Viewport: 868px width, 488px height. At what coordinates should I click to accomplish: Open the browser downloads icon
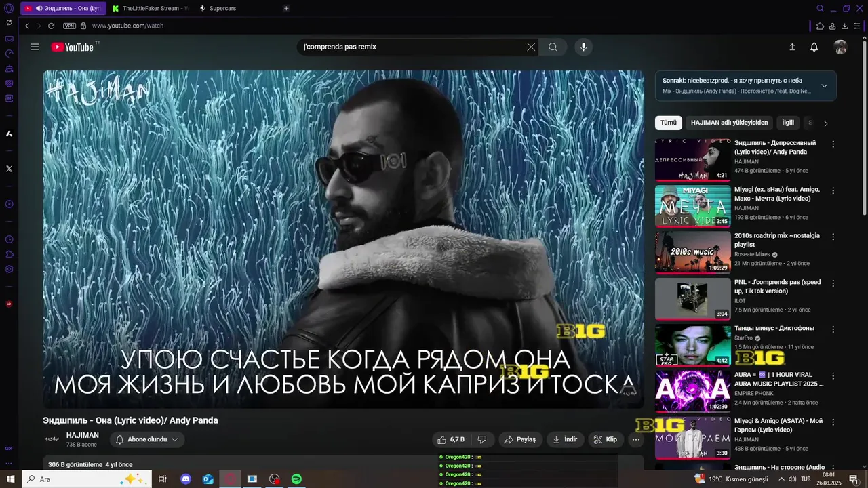point(845,26)
